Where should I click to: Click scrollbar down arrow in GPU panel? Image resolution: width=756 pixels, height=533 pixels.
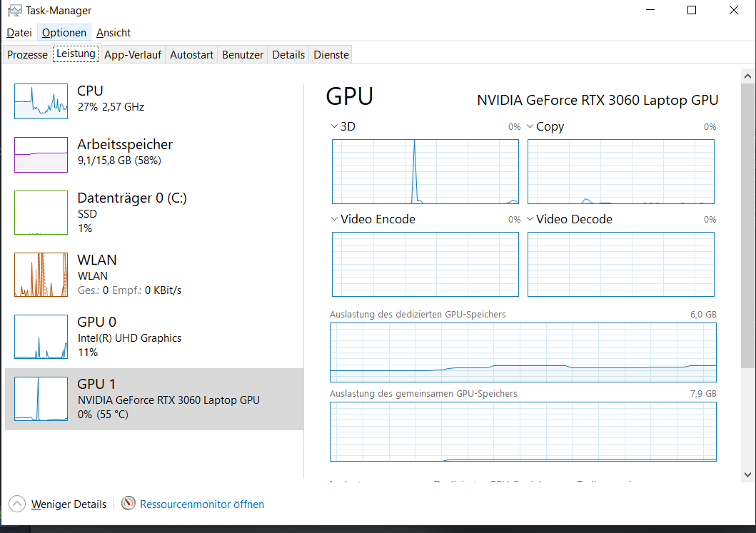[x=747, y=474]
